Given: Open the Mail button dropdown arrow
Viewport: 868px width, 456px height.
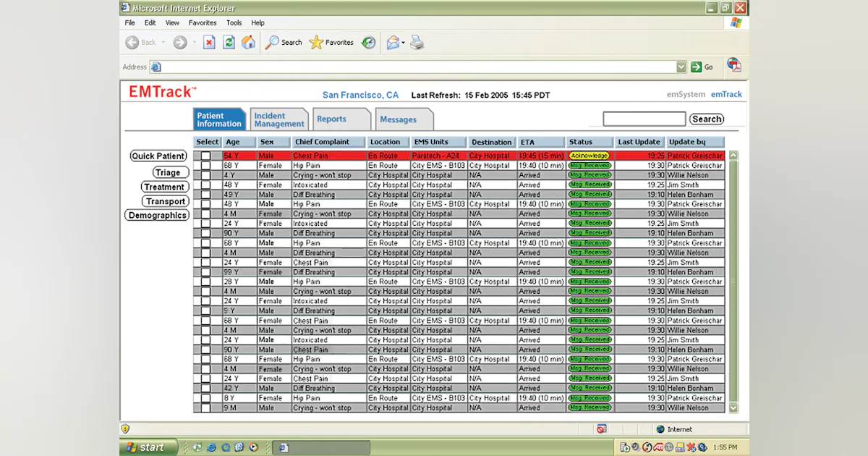Looking at the screenshot, I should (404, 43).
